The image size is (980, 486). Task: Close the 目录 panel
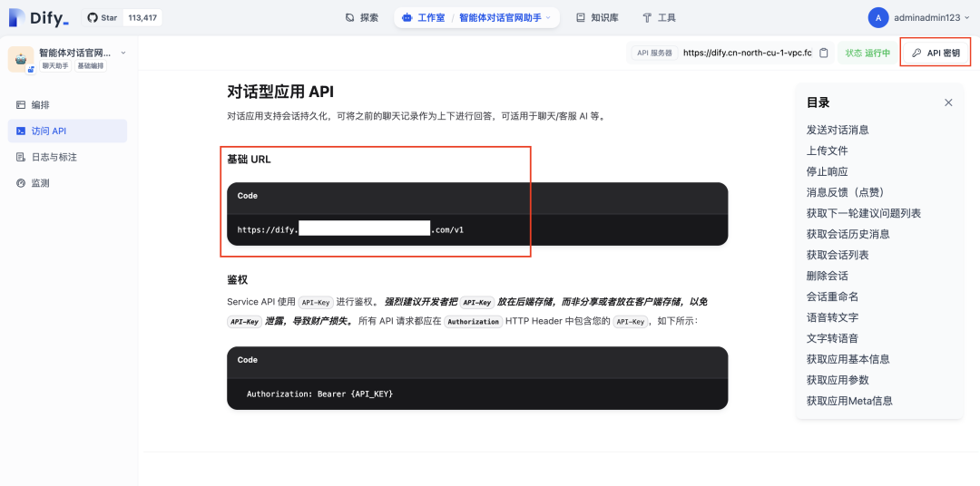tap(948, 102)
